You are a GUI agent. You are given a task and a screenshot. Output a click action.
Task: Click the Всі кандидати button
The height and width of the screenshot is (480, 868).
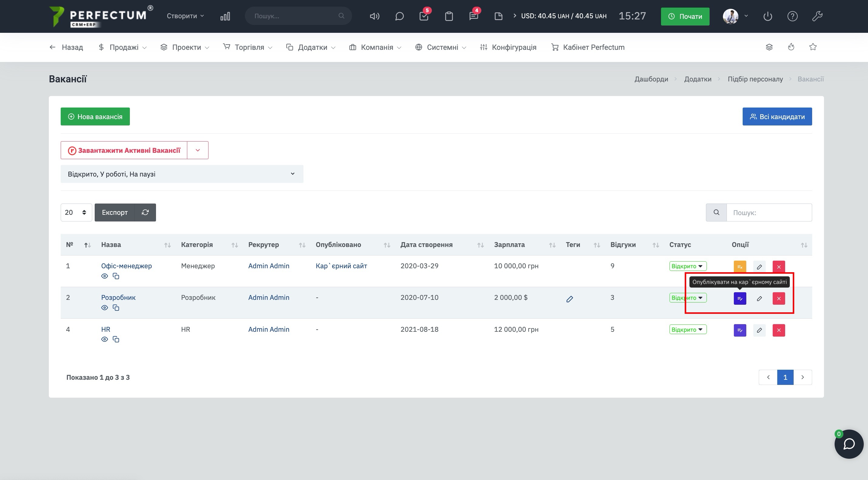coord(777,116)
